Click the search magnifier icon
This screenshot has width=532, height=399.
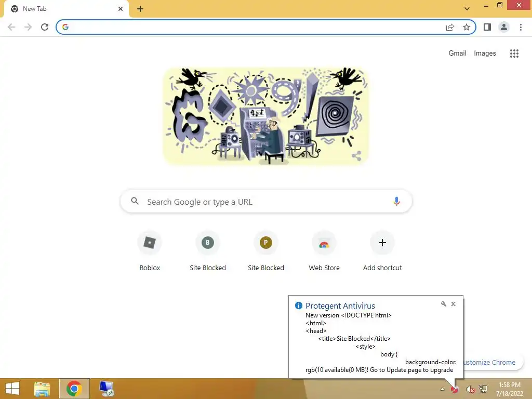point(135,201)
